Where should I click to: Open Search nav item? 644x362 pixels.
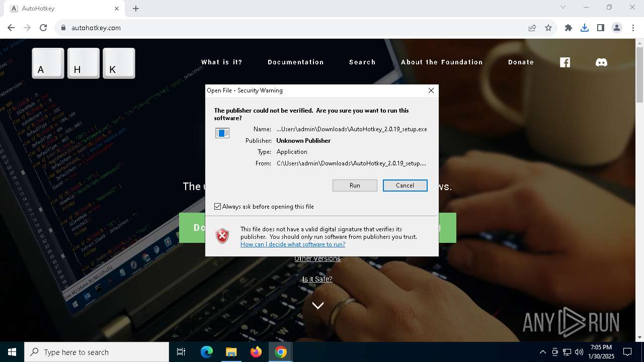[362, 62]
